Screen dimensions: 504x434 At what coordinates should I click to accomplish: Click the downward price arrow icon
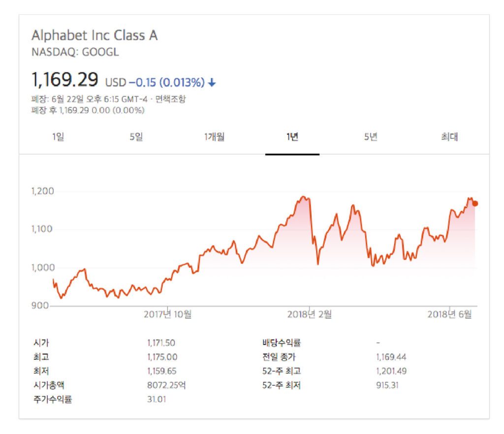[212, 83]
